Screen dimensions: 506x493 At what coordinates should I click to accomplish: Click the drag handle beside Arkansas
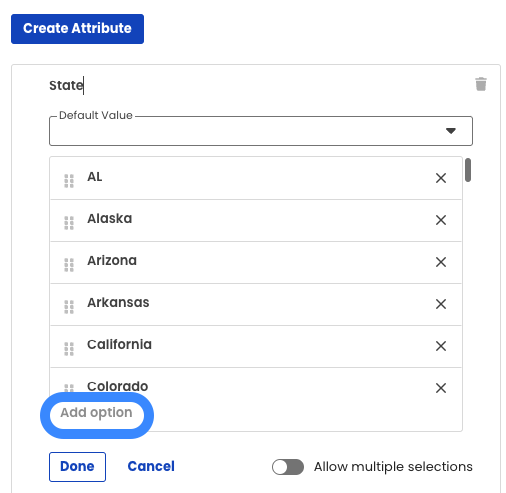(69, 307)
